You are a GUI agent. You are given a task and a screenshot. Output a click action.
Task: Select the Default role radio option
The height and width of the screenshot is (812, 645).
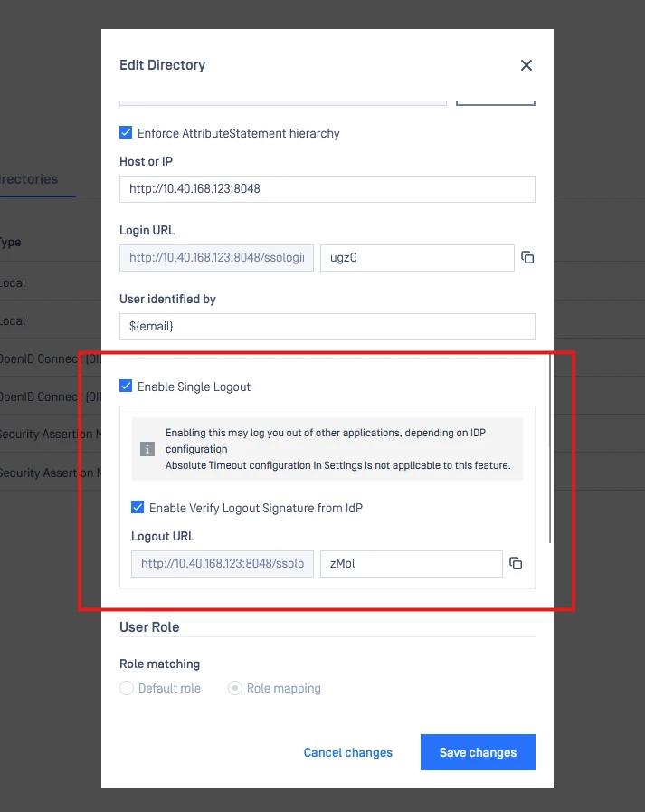click(x=127, y=688)
